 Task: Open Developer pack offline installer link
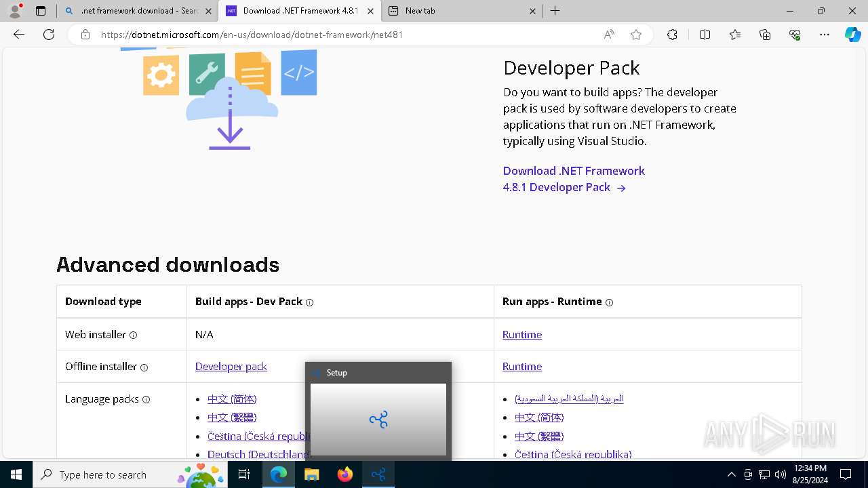tap(231, 367)
